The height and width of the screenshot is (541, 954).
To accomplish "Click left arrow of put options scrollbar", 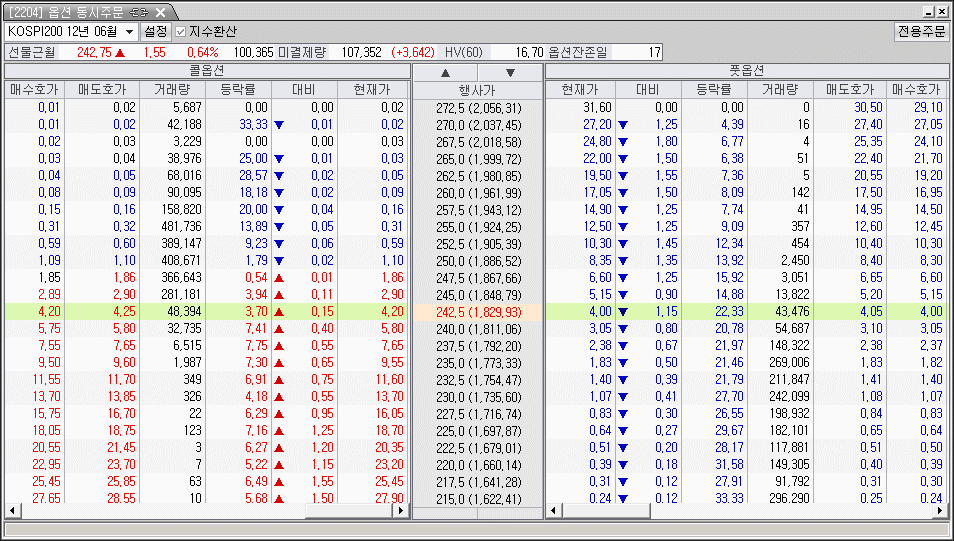I will (552, 510).
